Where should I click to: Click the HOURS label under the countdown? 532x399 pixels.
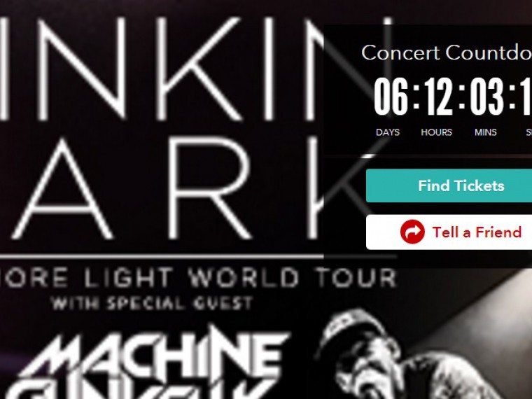pos(436,132)
